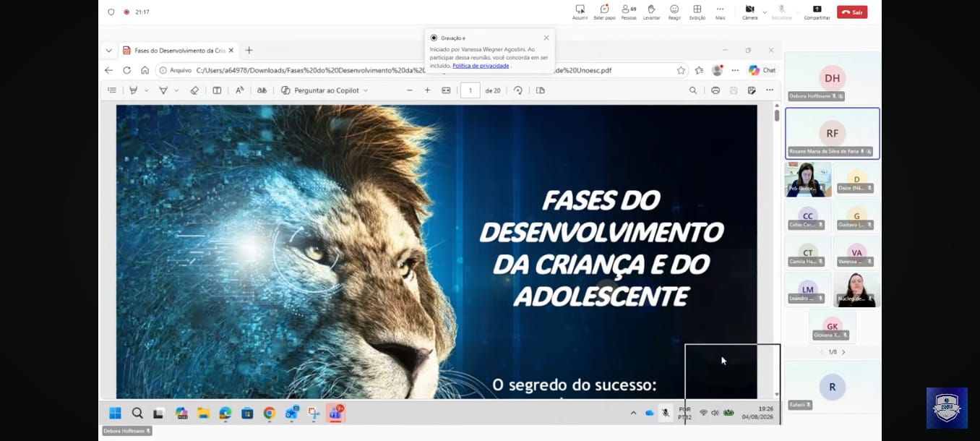Open the Windows Start button in shared screen

[x=115, y=413]
